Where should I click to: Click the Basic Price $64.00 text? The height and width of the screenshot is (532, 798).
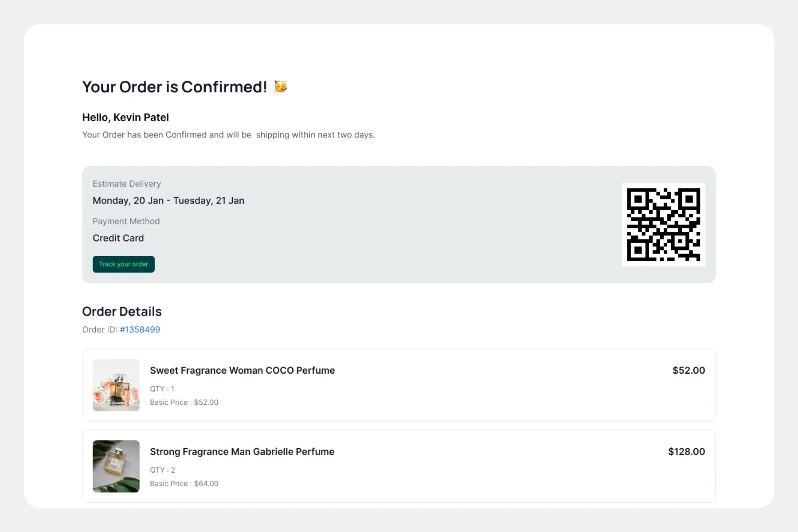184,484
